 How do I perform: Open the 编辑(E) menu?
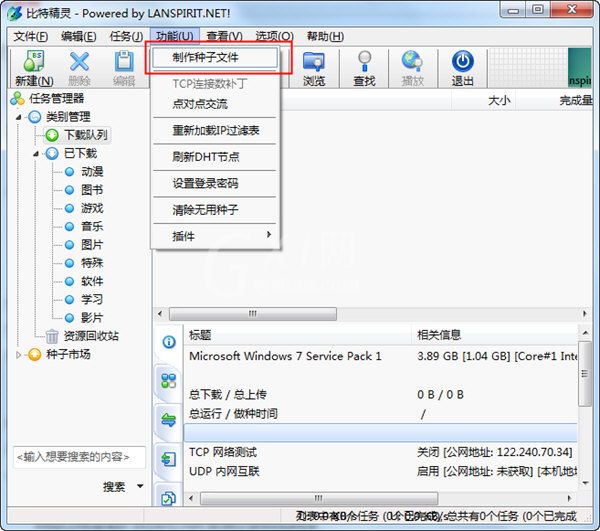[78, 36]
